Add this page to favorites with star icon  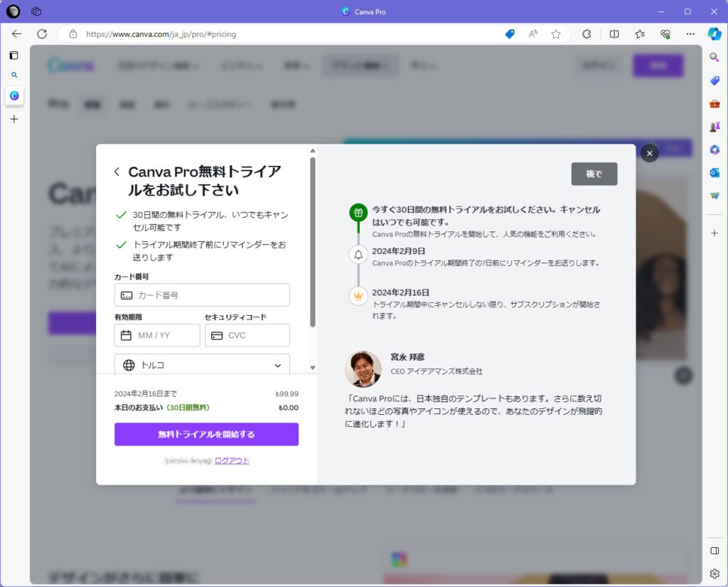556,34
